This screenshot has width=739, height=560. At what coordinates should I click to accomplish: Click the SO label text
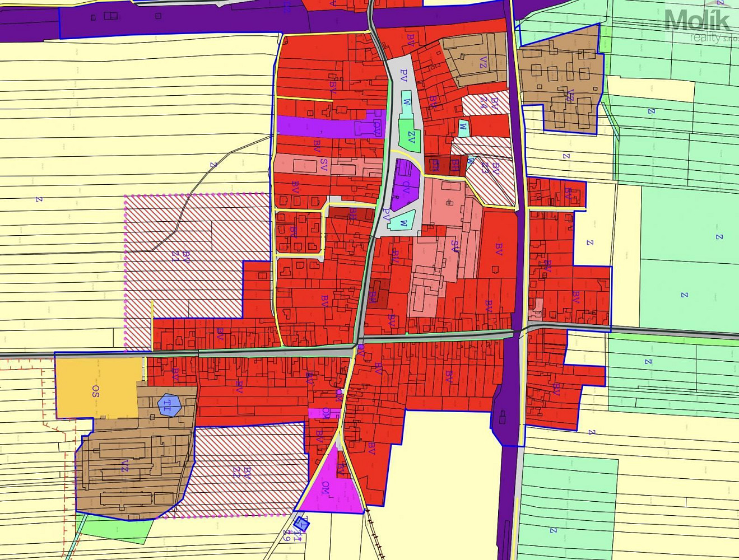96,391
